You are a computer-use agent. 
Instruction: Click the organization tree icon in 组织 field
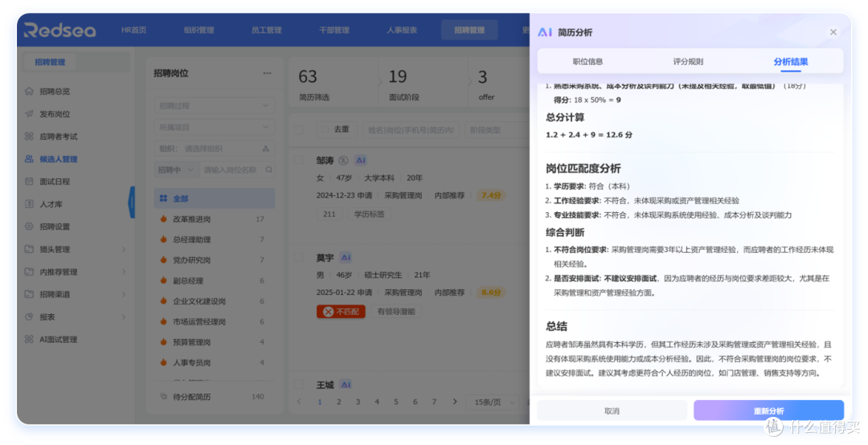[266, 149]
